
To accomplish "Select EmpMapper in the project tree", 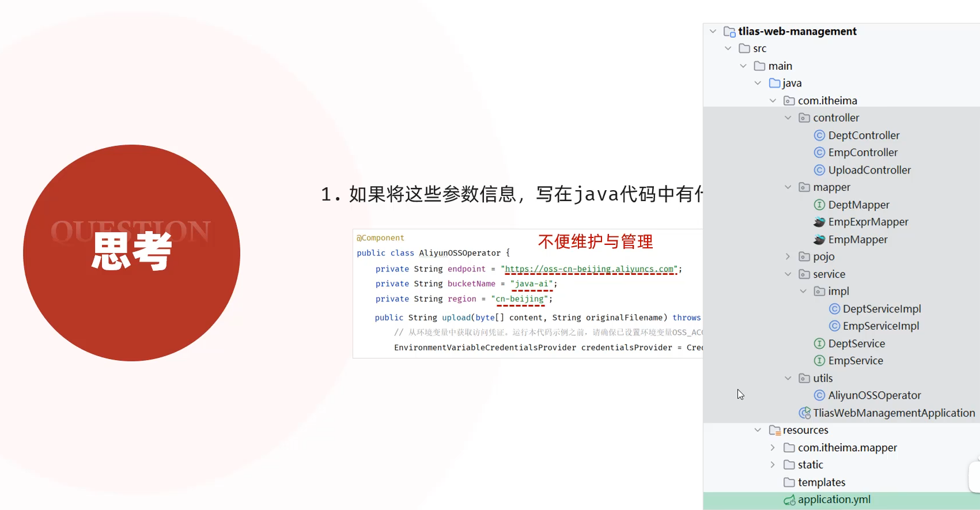I will [858, 240].
